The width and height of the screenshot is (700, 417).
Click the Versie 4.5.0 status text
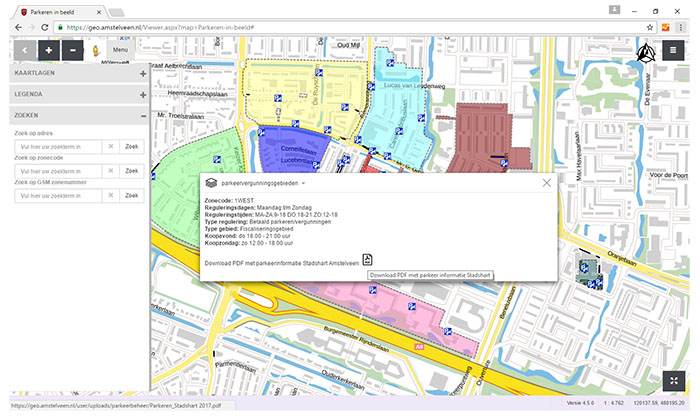coord(580,403)
